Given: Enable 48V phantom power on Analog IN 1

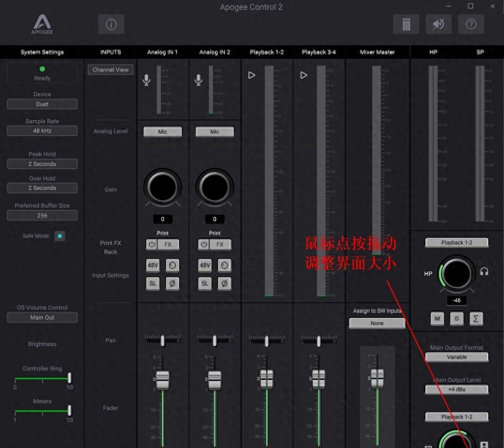Looking at the screenshot, I should pos(153,265).
